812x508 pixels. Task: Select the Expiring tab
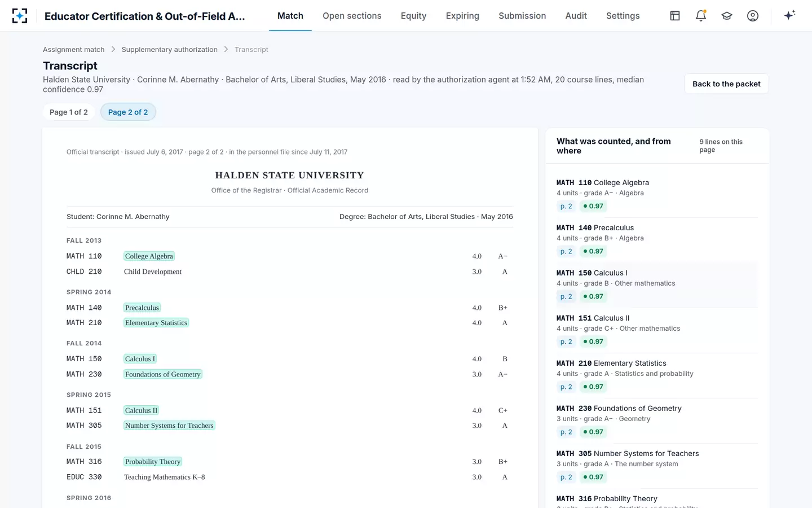pyautogui.click(x=462, y=16)
